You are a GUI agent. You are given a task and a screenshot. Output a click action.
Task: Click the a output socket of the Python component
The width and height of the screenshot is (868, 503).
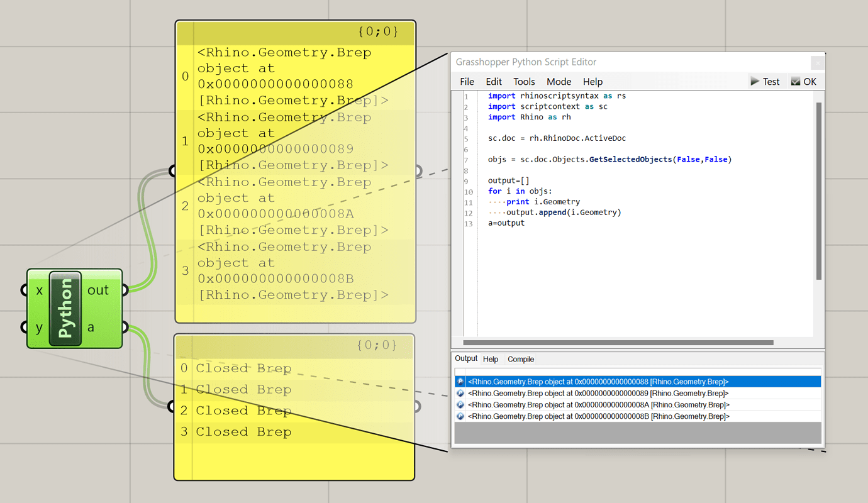point(125,328)
